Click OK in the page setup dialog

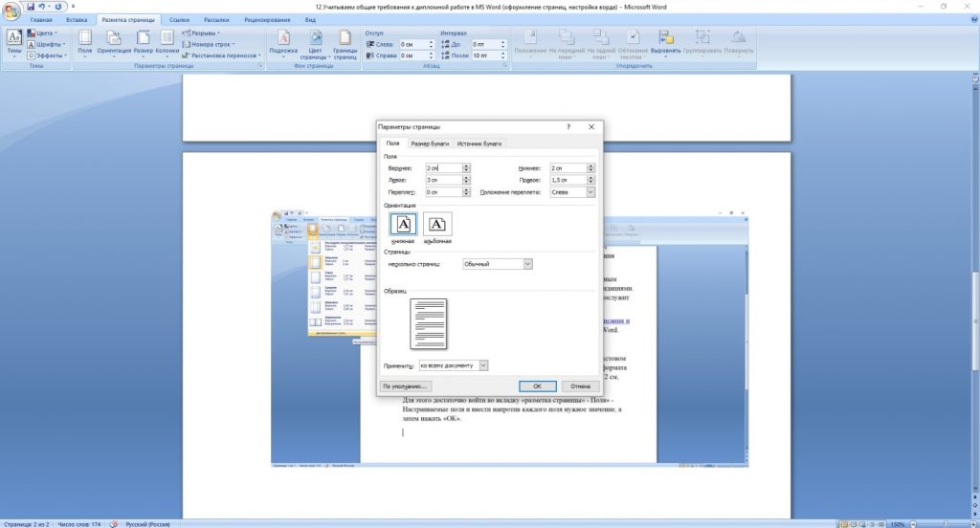click(x=537, y=386)
